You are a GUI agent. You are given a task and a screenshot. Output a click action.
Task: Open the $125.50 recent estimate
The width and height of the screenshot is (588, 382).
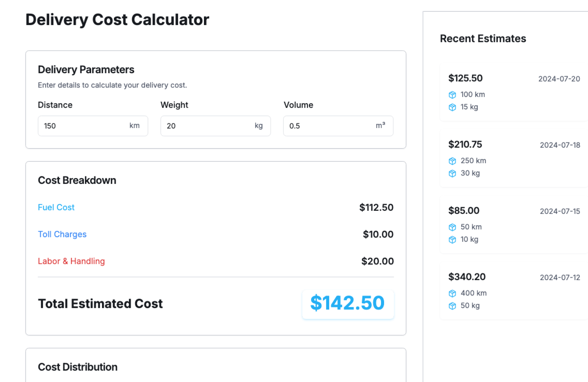(x=514, y=92)
